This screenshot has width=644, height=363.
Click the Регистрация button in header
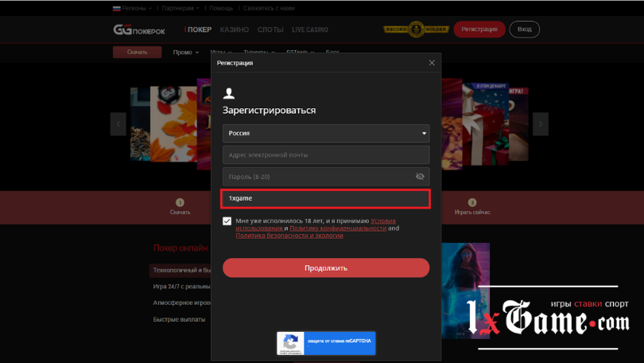479,29
